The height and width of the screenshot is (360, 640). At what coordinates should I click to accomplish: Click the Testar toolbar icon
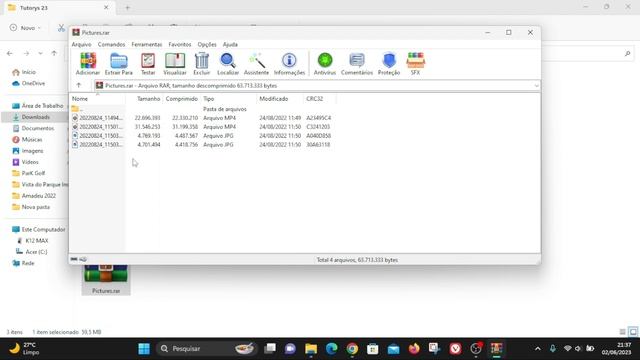coord(148,64)
